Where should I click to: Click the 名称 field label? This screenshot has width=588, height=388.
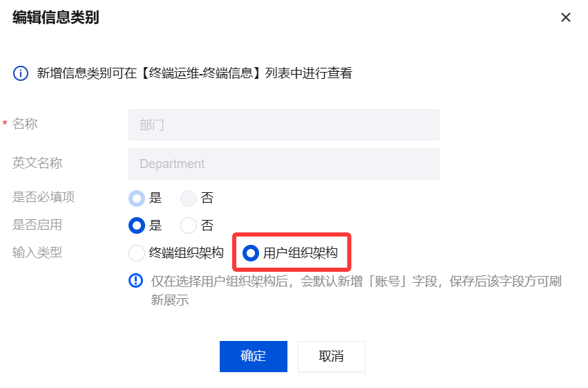[25, 124]
